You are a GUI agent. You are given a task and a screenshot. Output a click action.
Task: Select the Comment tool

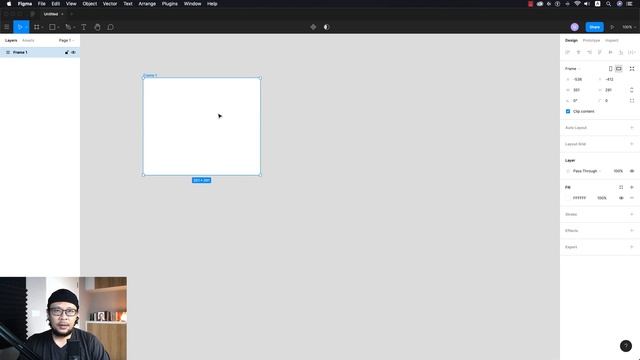[x=110, y=27]
